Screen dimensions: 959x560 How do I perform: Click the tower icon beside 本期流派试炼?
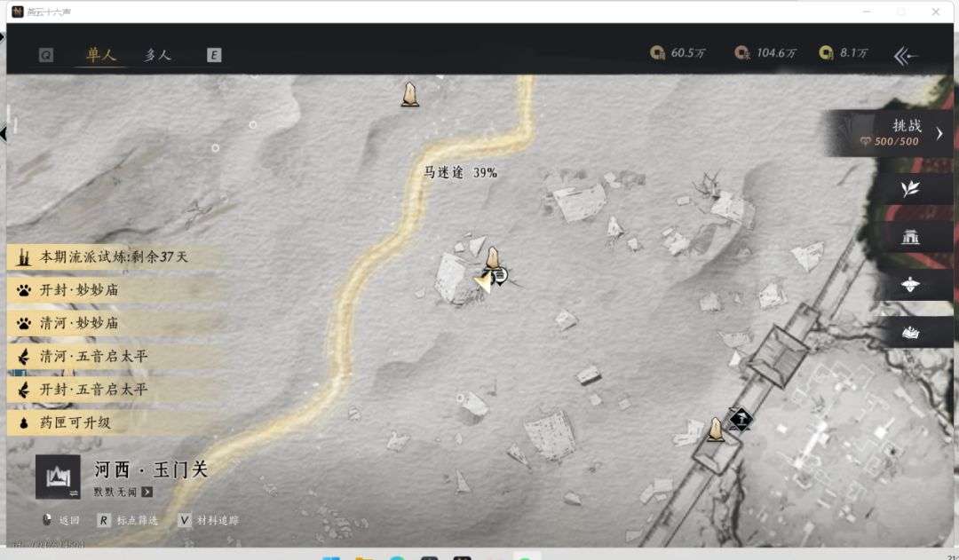point(24,257)
